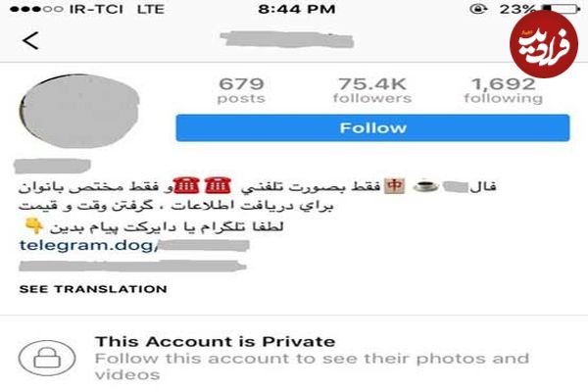Screen dimensions: 588x392
Task: Tap the This Account is Private text
Action: tap(215, 342)
